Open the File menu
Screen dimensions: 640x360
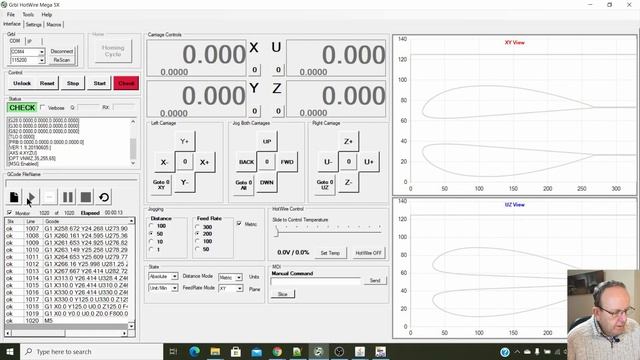click(11, 15)
